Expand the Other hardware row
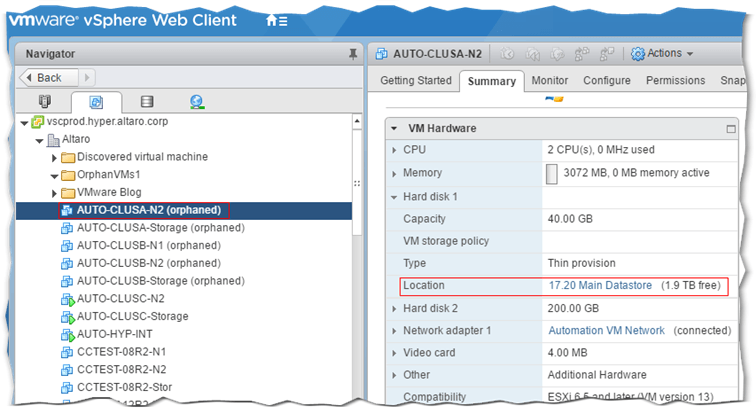Image resolution: width=756 pixels, height=414 pixels. [x=394, y=375]
